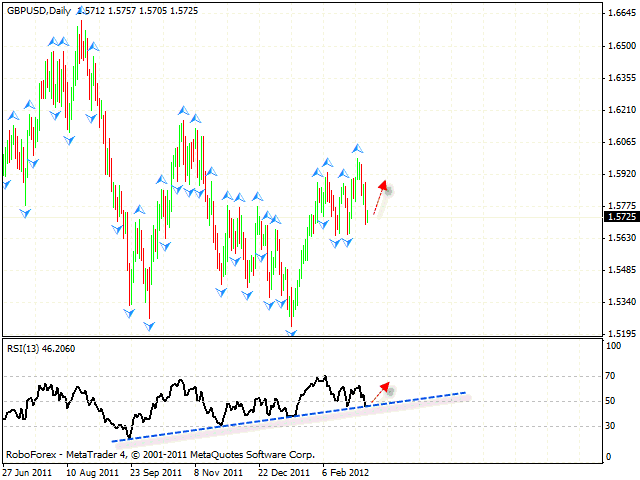Click the 1.6645 price axis label
The width and height of the screenshot is (640, 480).
(x=620, y=13)
